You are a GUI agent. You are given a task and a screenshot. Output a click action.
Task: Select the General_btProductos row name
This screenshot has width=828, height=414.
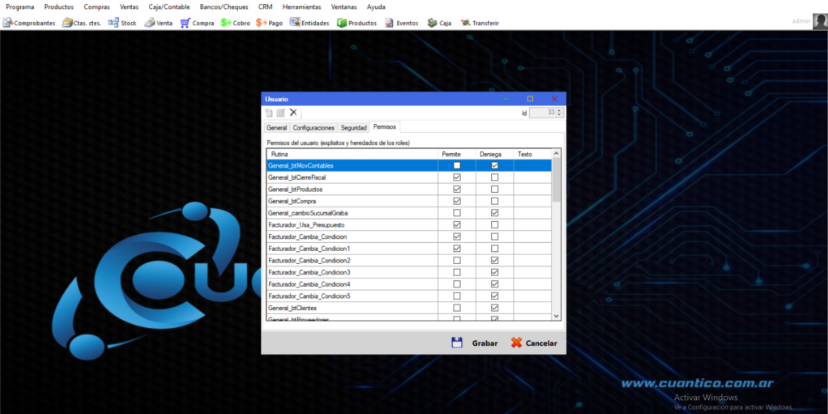tap(295, 189)
